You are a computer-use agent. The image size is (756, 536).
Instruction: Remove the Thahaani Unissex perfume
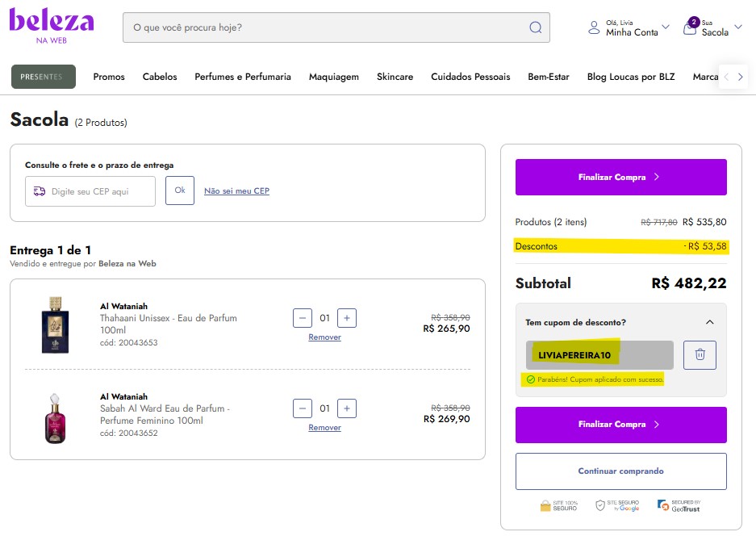tap(324, 337)
